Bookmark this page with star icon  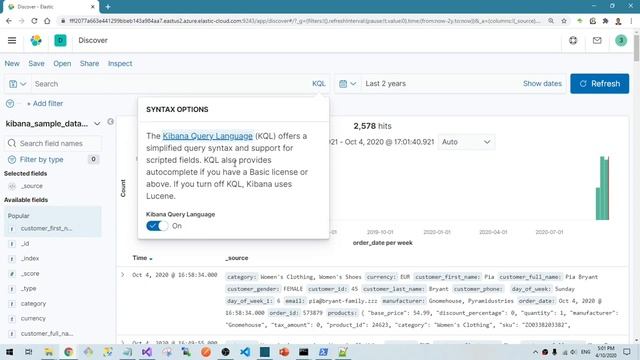[564, 21]
